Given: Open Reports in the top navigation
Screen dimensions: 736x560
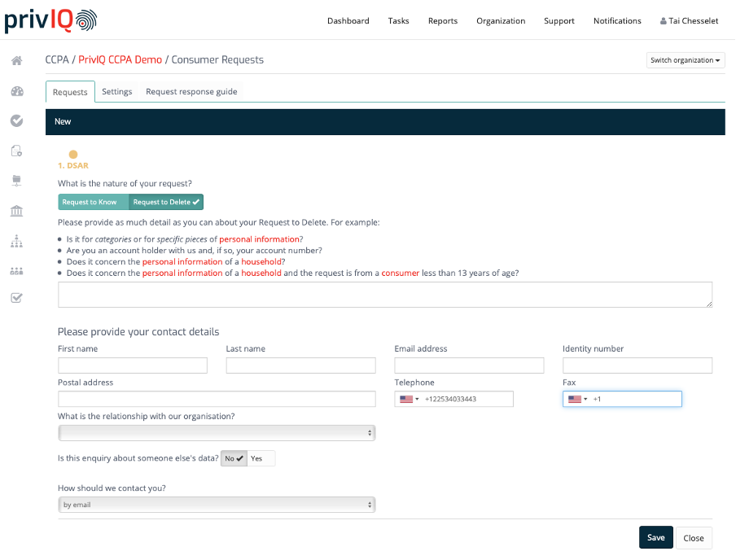Looking at the screenshot, I should pyautogui.click(x=443, y=21).
